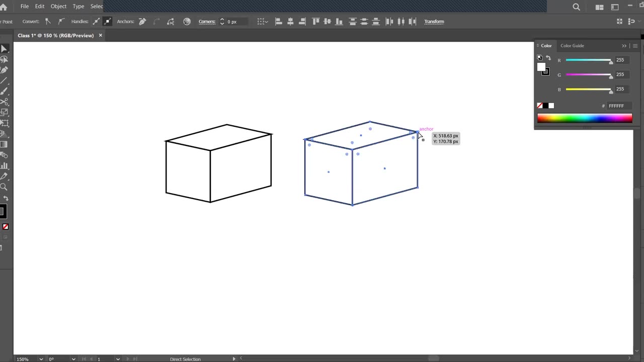Choose black swatch in Color panel
Screen dimensions: 644x362
click(545, 106)
